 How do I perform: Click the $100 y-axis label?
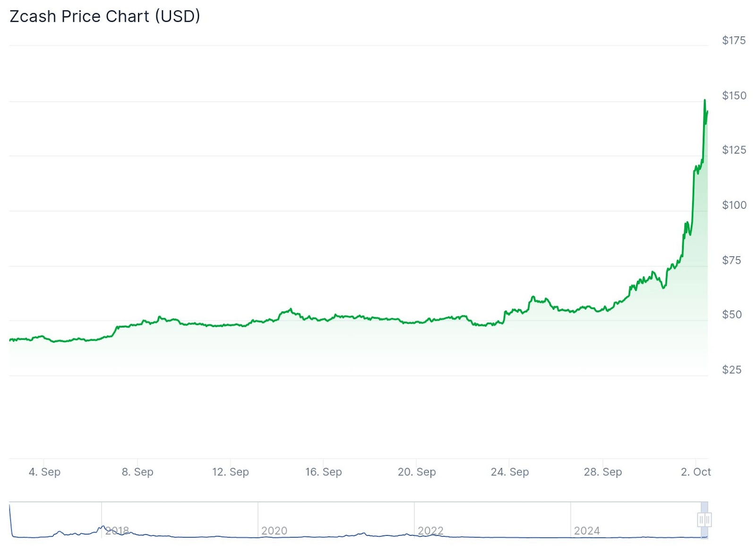[x=734, y=205]
